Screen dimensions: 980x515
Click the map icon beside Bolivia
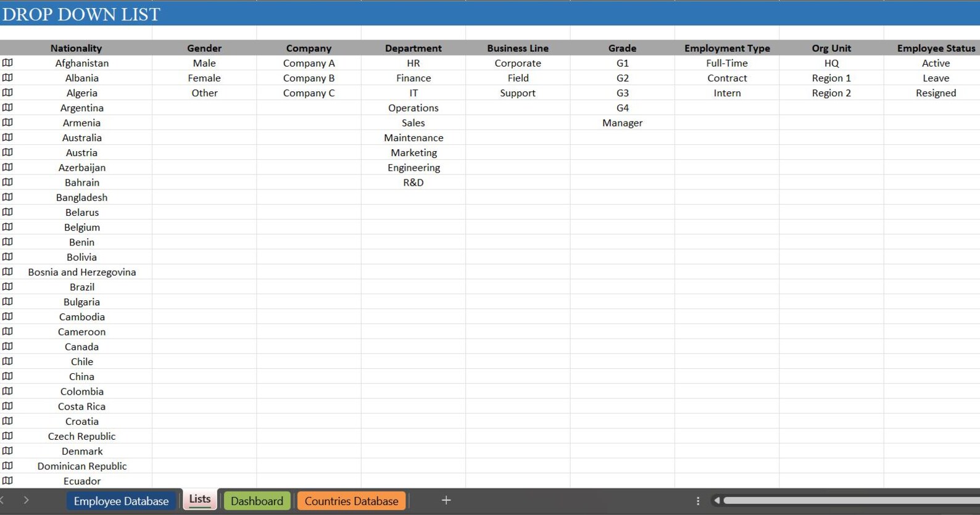coord(7,257)
